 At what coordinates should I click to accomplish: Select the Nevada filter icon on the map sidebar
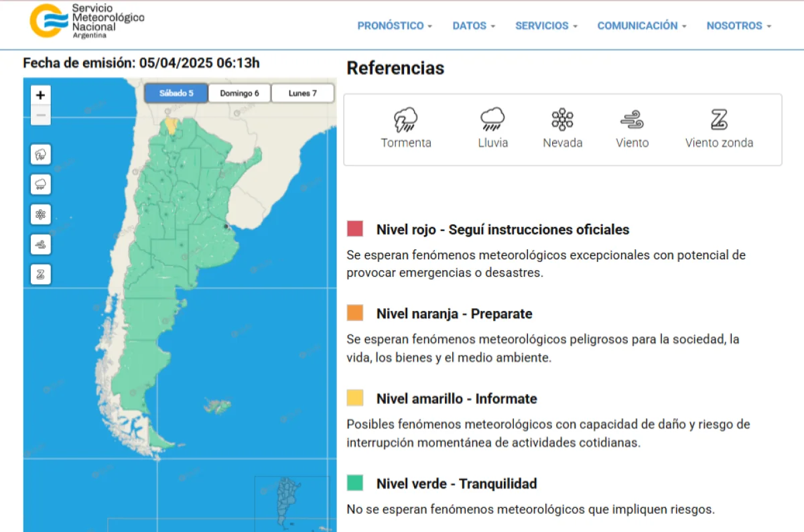[40, 214]
